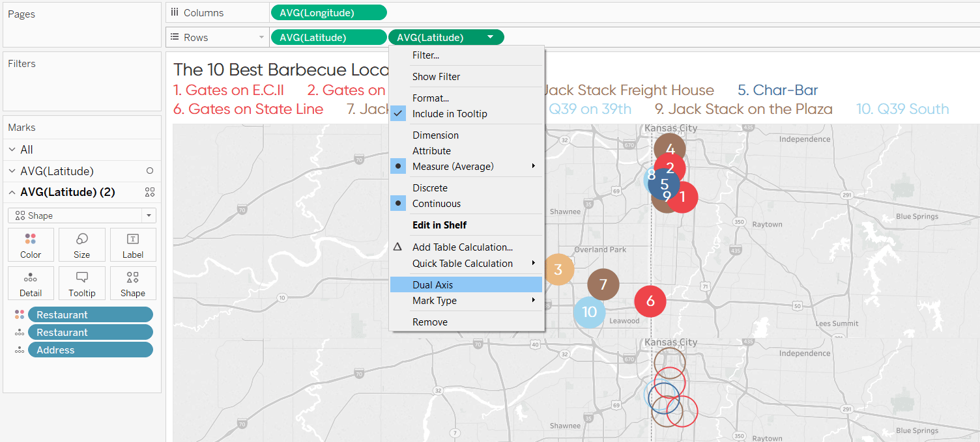This screenshot has height=442, width=980.
Task: Click the Marks card title
Action: click(22, 128)
